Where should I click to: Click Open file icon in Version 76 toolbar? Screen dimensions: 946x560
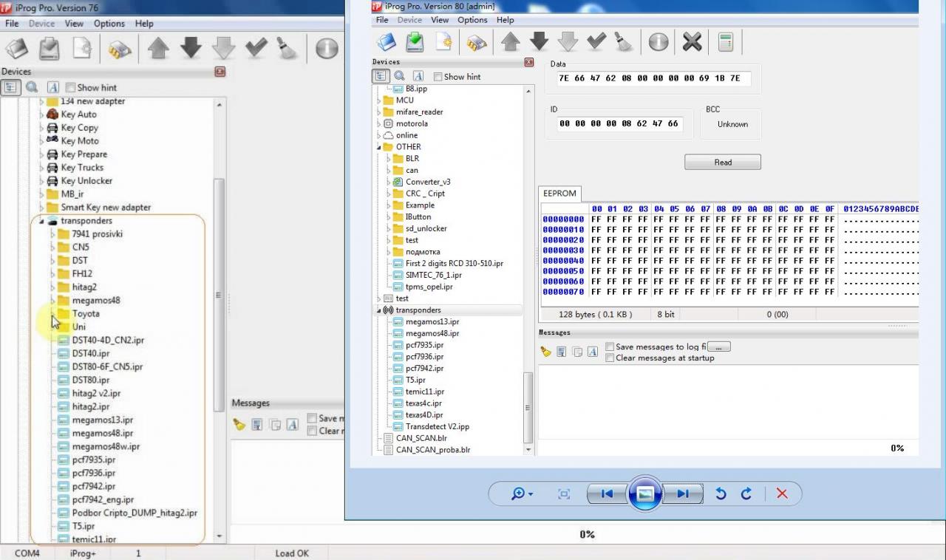click(16, 49)
